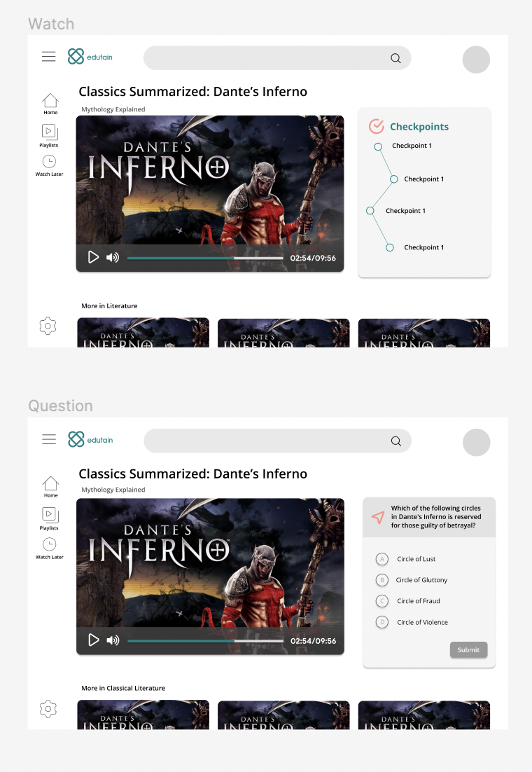The image size is (532, 772).
Task: Focus the search field in Watch frame
Action: [x=277, y=58]
